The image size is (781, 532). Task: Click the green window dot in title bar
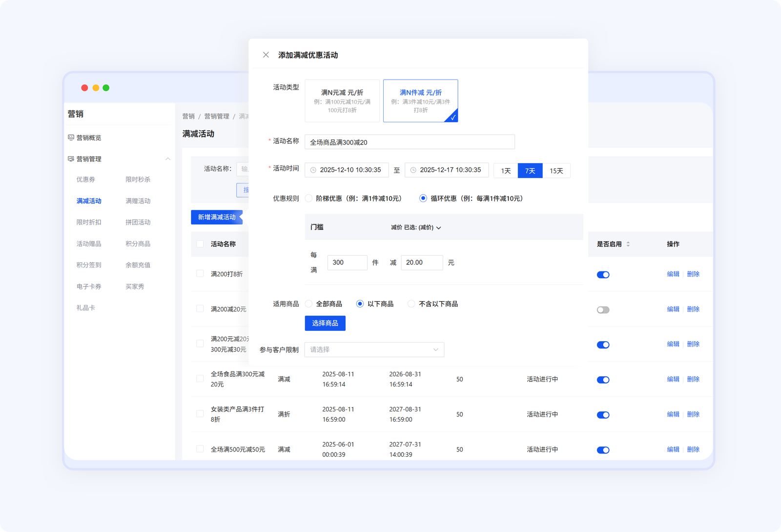click(x=106, y=88)
